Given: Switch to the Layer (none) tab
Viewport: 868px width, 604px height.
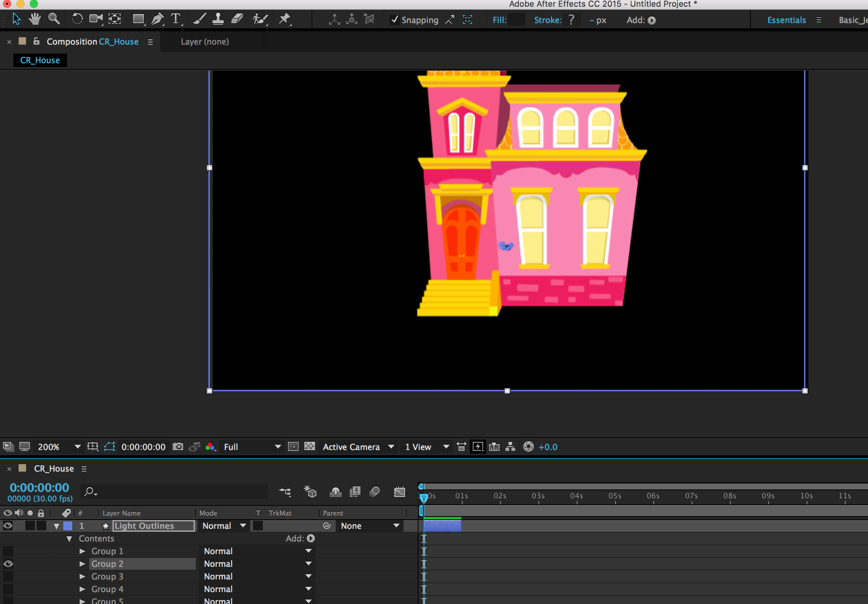Looking at the screenshot, I should (204, 42).
